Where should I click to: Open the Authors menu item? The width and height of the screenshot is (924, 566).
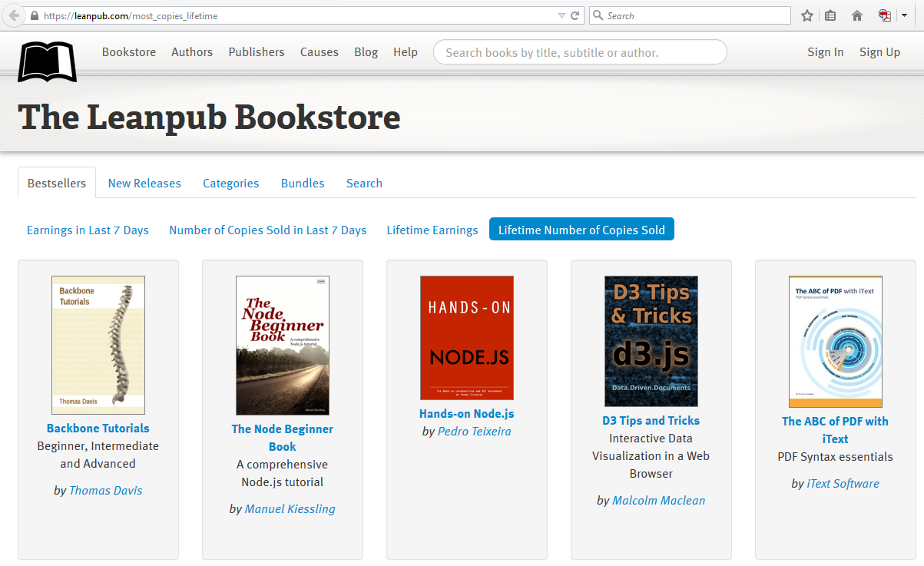192,52
